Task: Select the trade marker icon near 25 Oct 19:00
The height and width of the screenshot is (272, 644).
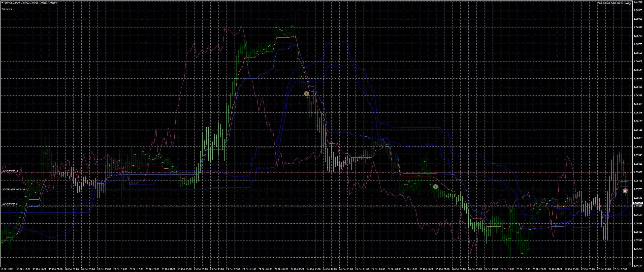Action: 435,187
